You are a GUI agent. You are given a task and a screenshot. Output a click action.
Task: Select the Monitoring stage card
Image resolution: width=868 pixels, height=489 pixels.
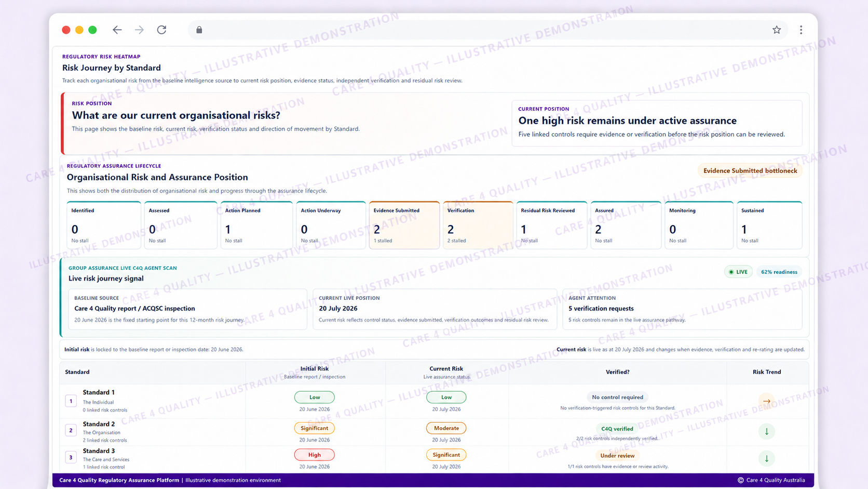click(x=699, y=225)
